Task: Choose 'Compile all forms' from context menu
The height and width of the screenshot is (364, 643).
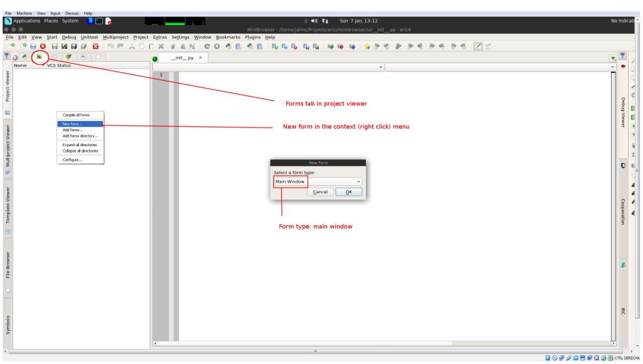Action: (75, 115)
